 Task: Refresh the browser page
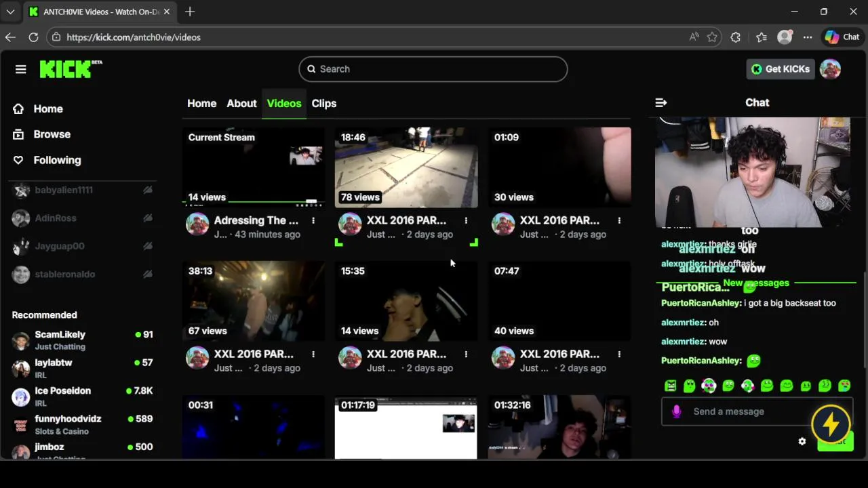33,37
